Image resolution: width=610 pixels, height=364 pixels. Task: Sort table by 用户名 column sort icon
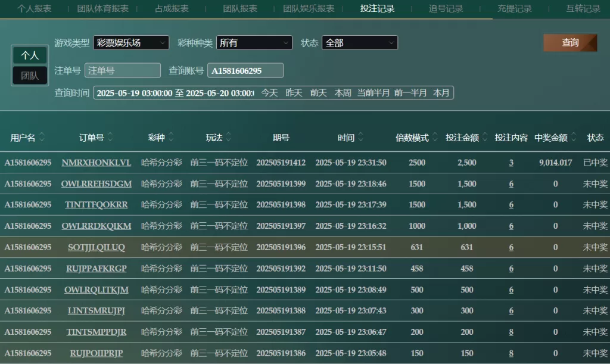(42, 138)
